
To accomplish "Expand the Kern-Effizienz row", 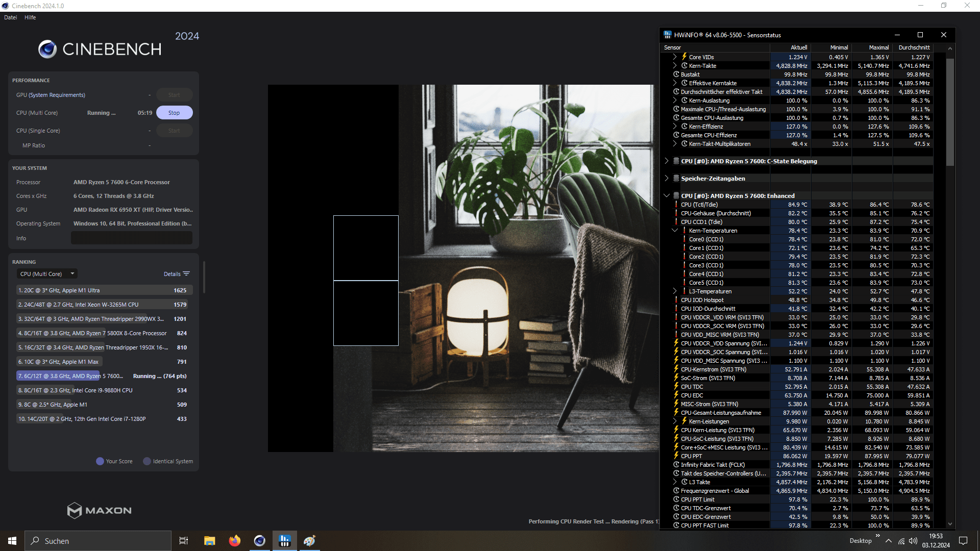I will click(x=675, y=127).
